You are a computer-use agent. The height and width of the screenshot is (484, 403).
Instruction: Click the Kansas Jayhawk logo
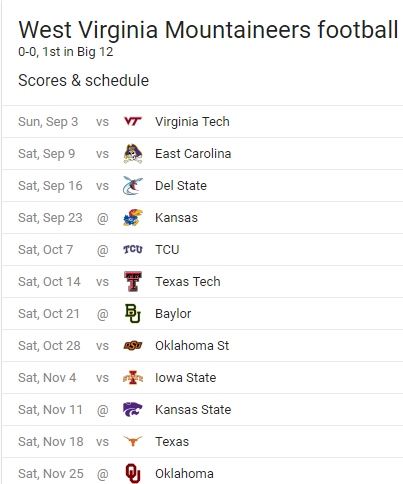pyautogui.click(x=133, y=218)
